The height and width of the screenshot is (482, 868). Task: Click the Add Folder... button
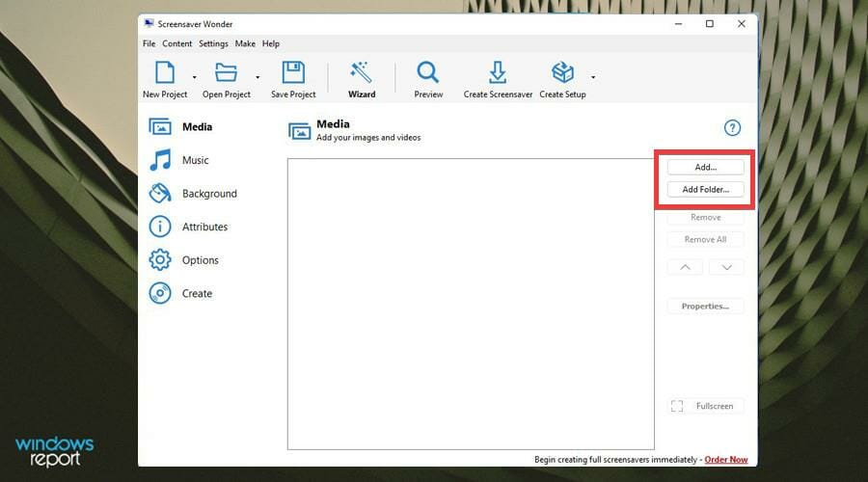click(705, 189)
